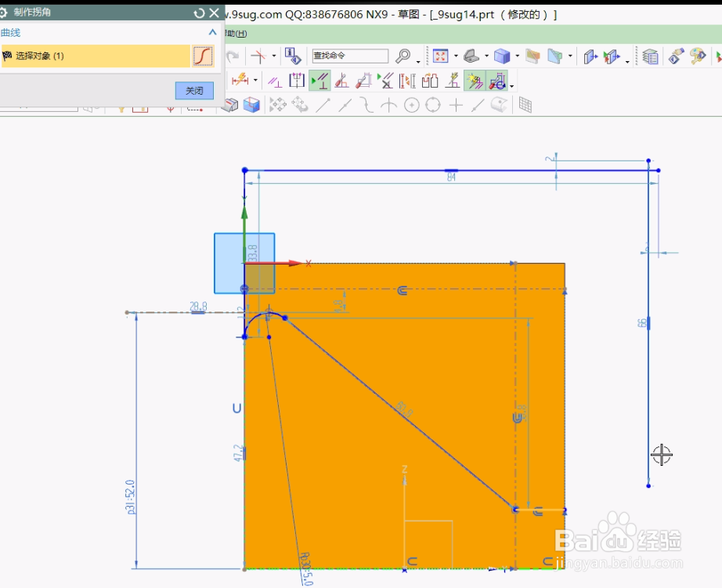Toggle Continuous Auto Dimensioning

(x=496, y=81)
